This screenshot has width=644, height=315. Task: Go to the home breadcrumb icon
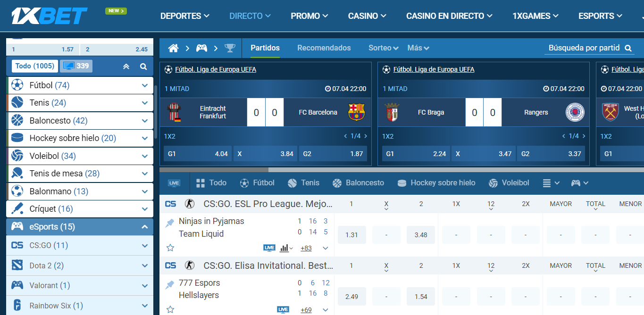click(174, 48)
